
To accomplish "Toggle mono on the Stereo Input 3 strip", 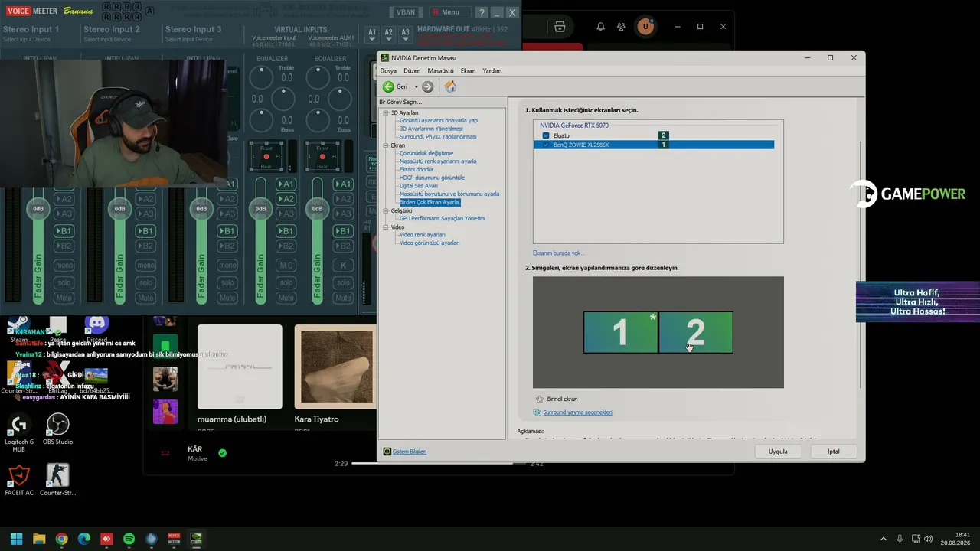I will pos(227,266).
